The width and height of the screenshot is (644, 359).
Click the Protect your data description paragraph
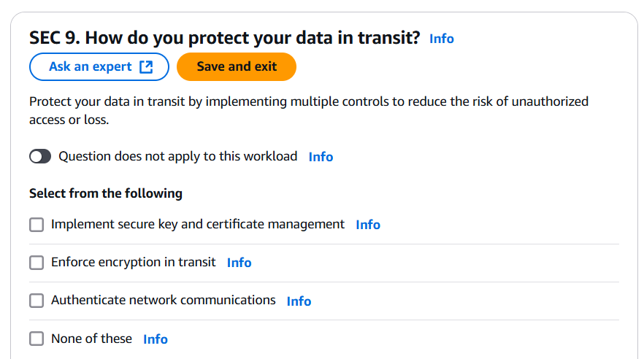point(309,110)
